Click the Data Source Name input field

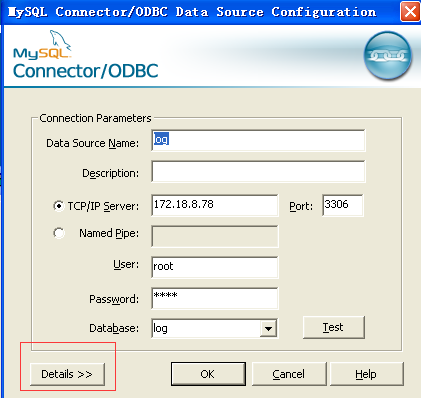pyautogui.click(x=258, y=140)
